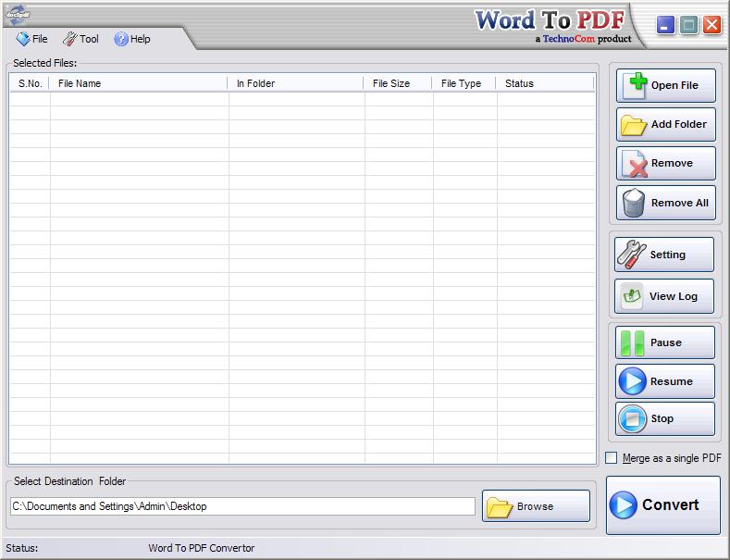Sort by the File Name column header
Viewport: 730px width, 560px height.
138,83
